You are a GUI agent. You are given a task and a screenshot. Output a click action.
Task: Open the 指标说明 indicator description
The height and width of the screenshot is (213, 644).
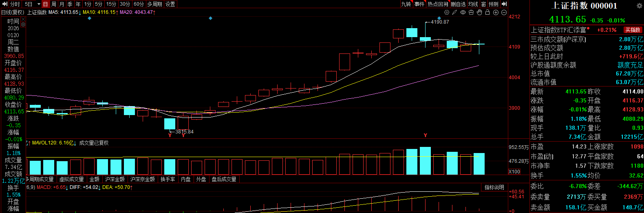(x=494, y=187)
